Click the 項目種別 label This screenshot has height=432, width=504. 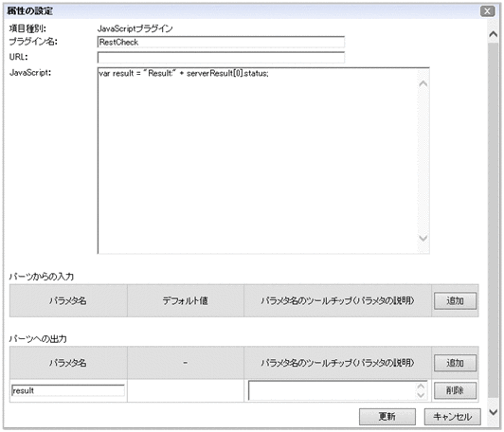point(27,28)
